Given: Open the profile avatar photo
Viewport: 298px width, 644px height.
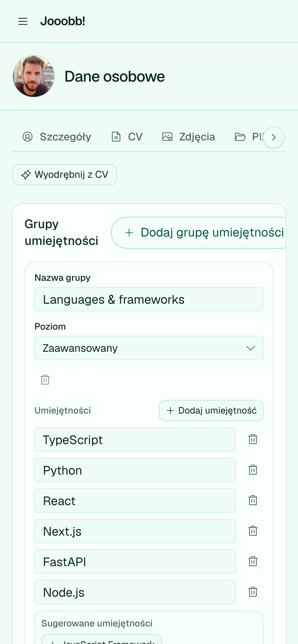Looking at the screenshot, I should pyautogui.click(x=34, y=76).
